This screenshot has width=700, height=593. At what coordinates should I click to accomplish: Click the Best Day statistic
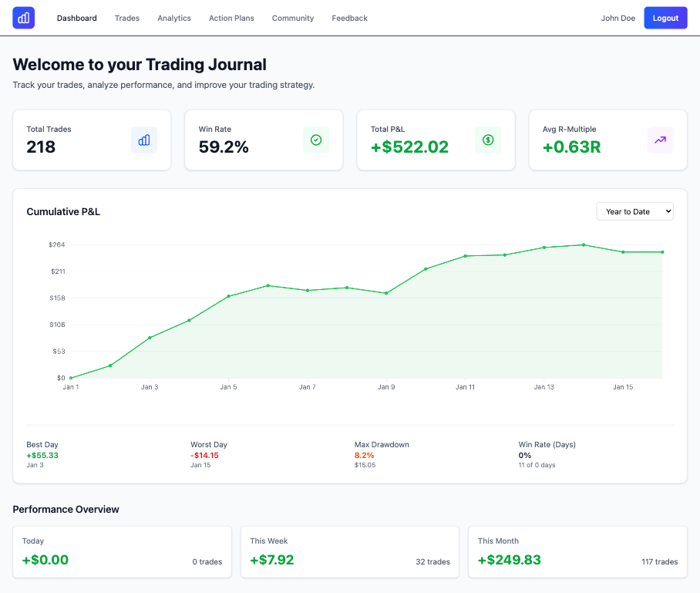tap(43, 455)
